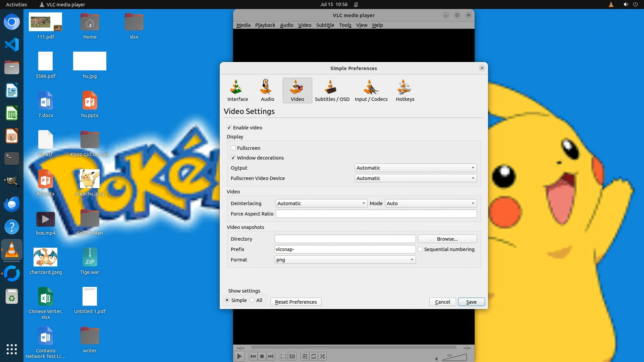Select the All show settings radio
Viewport: 644px width, 362px height.
pyautogui.click(x=252, y=300)
